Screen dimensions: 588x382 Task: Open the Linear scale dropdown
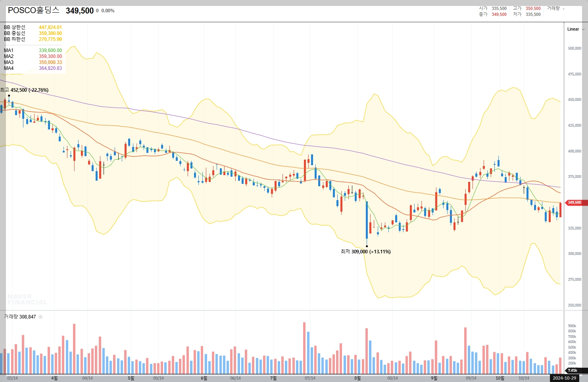[x=576, y=29]
